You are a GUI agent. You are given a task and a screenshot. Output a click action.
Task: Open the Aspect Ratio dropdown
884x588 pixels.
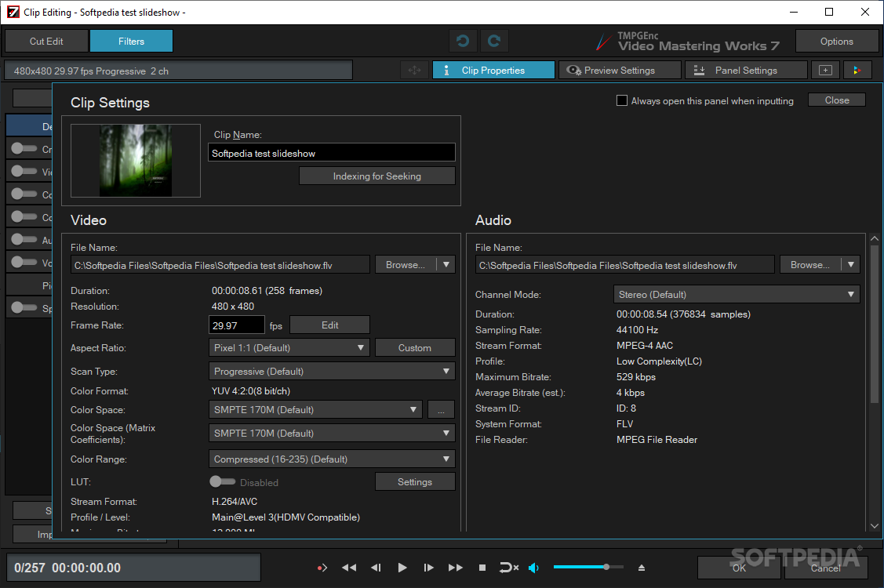click(x=289, y=348)
